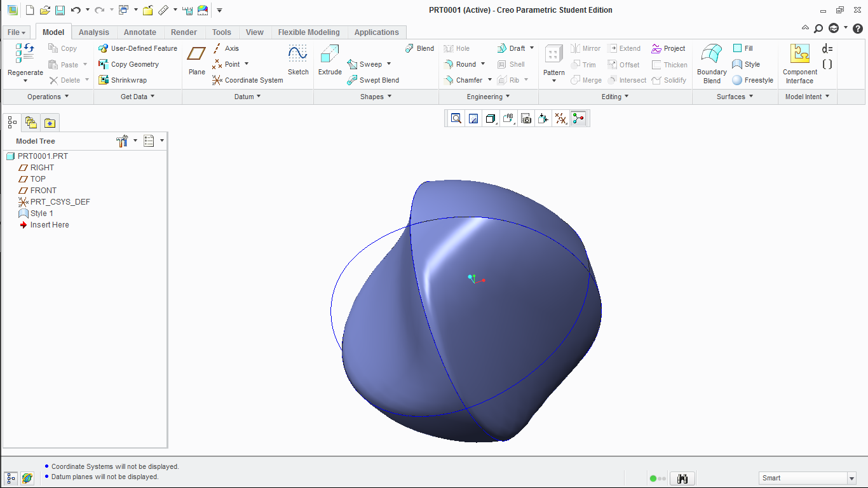Undo the last action

[76, 10]
